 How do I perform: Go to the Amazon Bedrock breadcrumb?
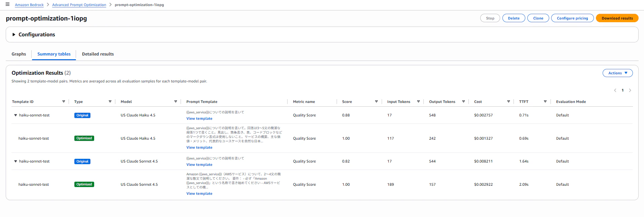coord(29,5)
